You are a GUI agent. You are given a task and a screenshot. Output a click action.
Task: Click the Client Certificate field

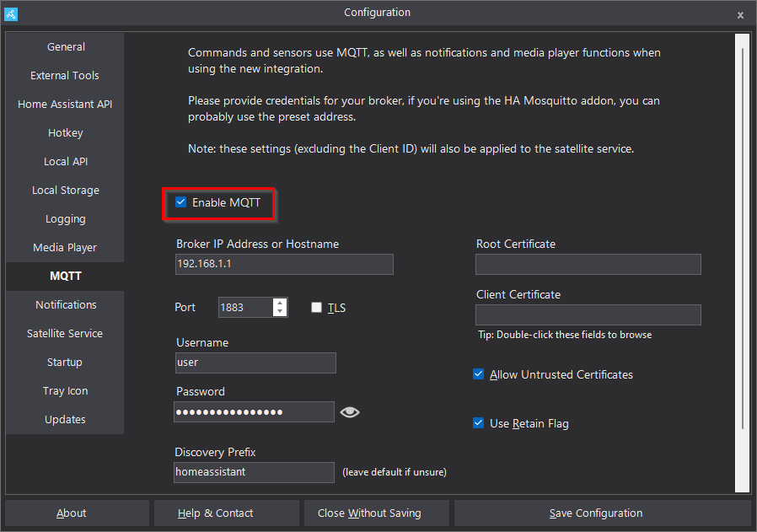click(x=588, y=314)
